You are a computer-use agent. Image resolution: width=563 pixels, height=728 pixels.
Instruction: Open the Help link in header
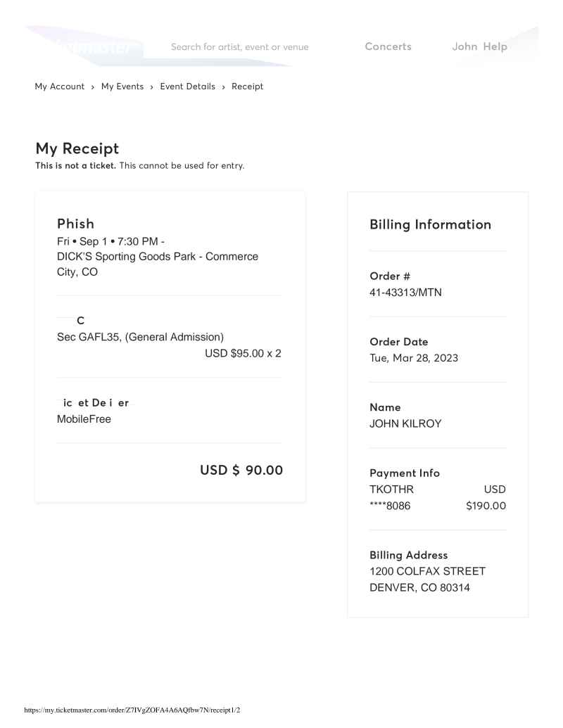[x=495, y=46]
